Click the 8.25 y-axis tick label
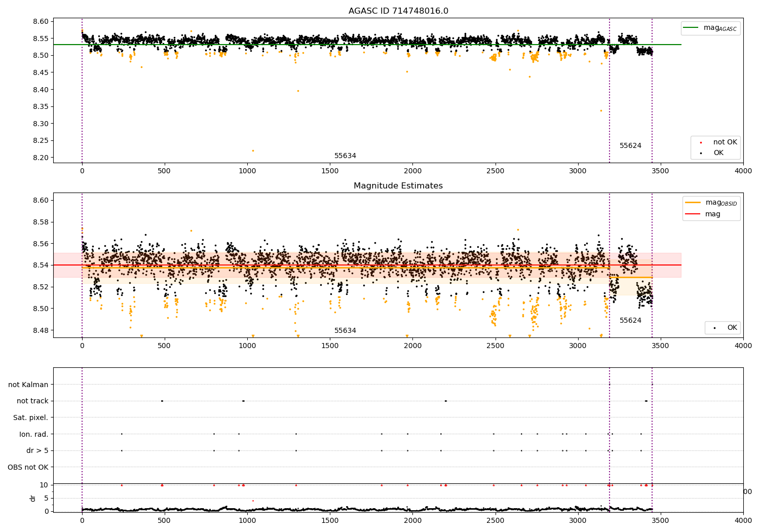Image resolution: width=760 pixels, height=532 pixels. 40,140
